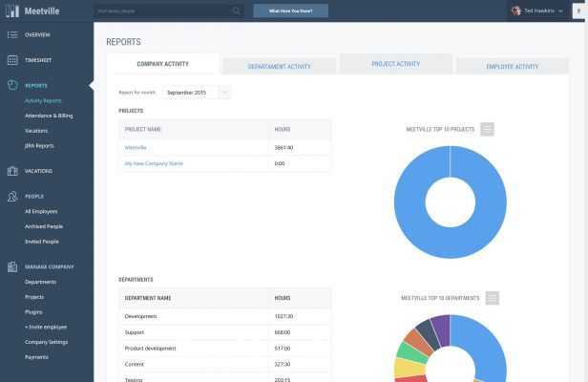
Task: Open My New Company Name project link
Action: [x=154, y=163]
